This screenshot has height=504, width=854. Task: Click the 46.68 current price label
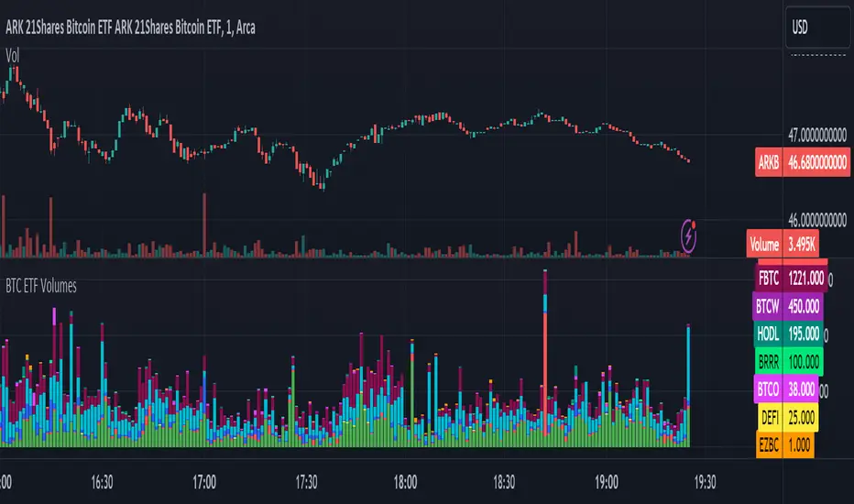coord(815,161)
